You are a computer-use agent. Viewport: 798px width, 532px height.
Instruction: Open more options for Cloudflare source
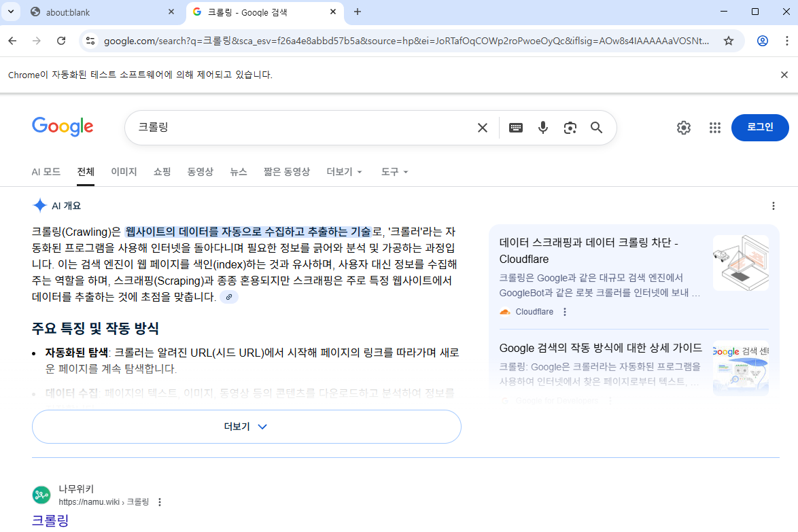click(x=564, y=312)
